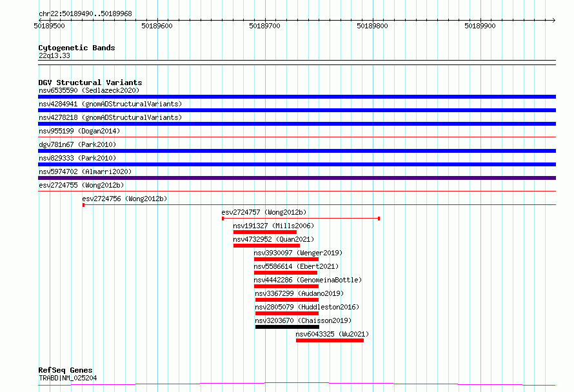Open the esv2724756 (Wong2012b) label
Image resolution: width=574 pixels, height=392 pixels.
pyautogui.click(x=124, y=199)
